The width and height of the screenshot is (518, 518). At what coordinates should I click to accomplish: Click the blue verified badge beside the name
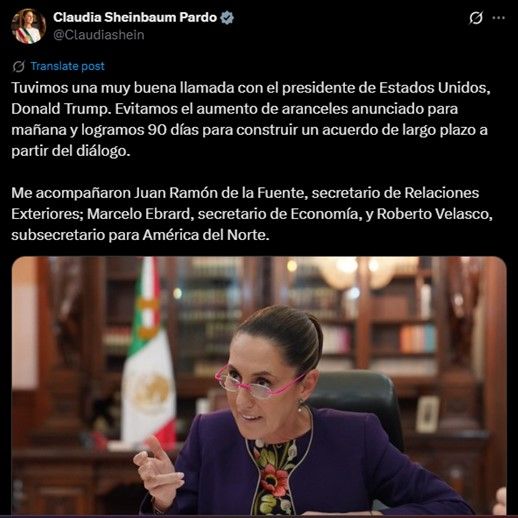227,18
